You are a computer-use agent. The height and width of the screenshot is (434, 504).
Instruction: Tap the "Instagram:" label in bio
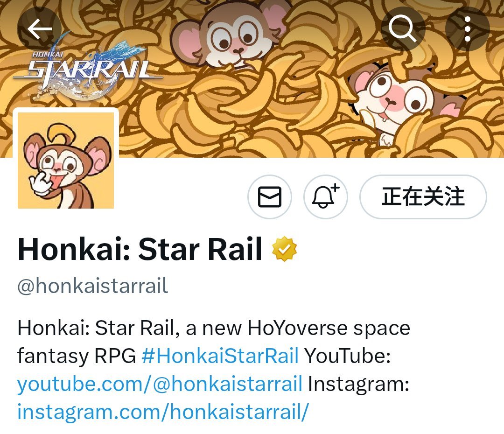click(358, 384)
